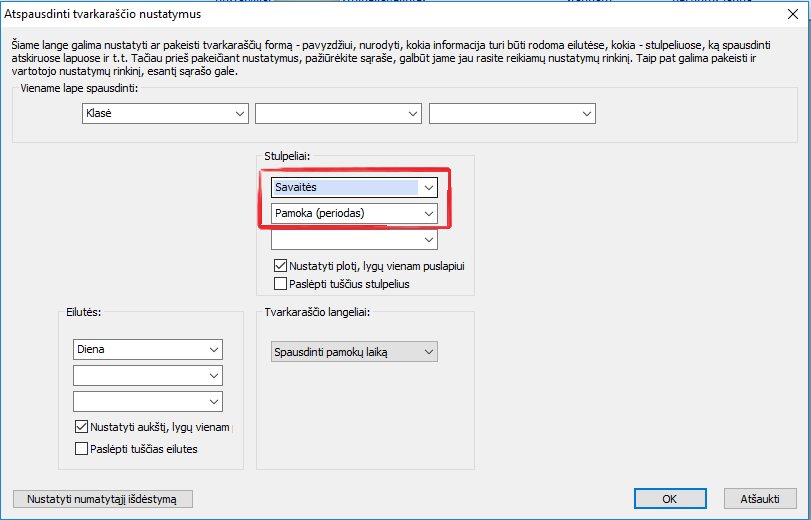Uncheck Nustatyti aukštį, lygų vienam checkbox

(x=82, y=427)
